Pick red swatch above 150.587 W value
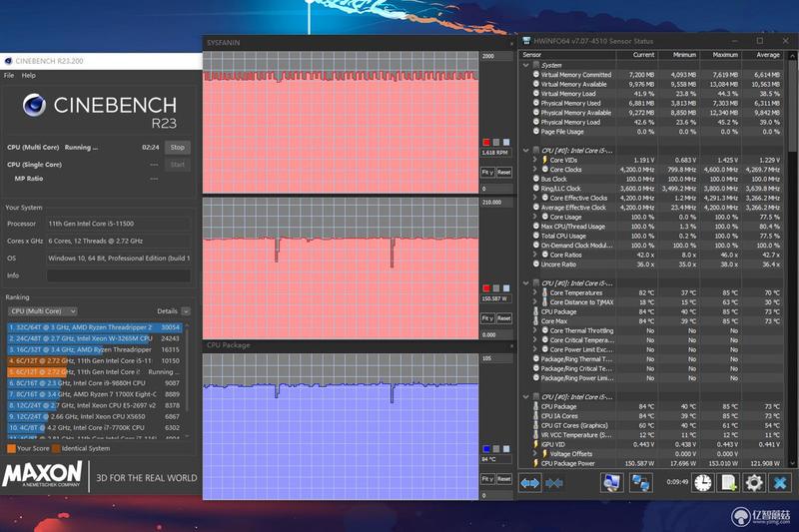Image resolution: width=799 pixels, height=532 pixels. [x=486, y=288]
